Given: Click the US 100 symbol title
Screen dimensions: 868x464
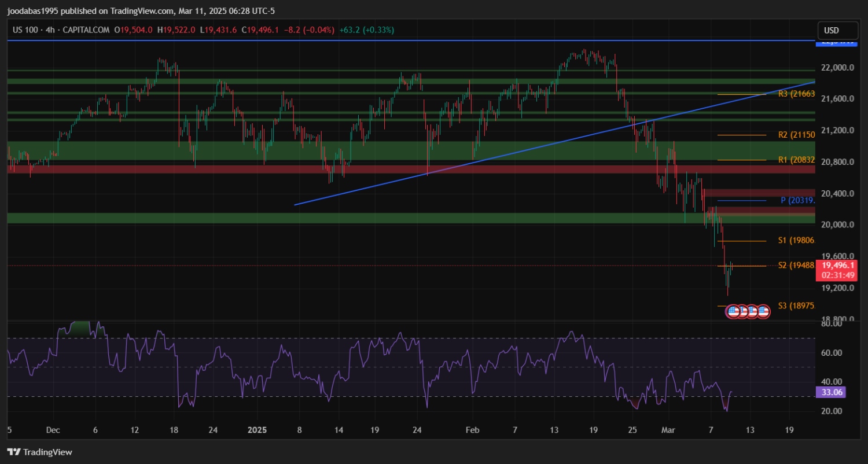Looking at the screenshot, I should pyautogui.click(x=27, y=30).
